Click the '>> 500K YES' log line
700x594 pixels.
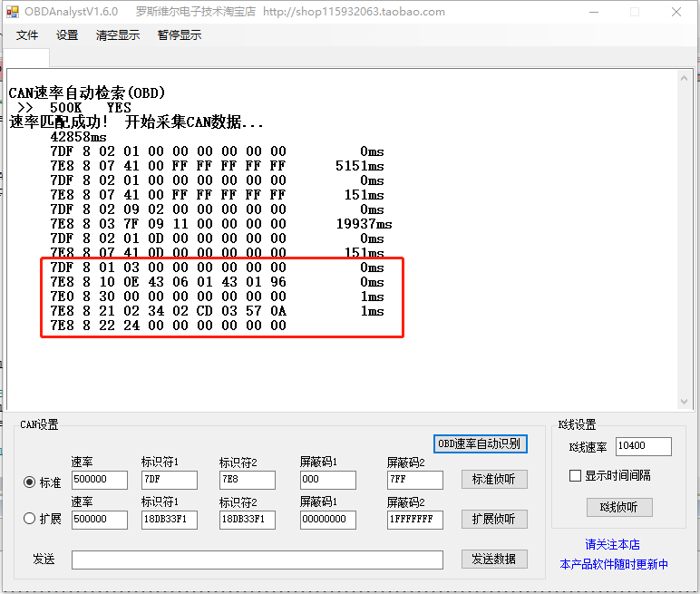(74, 108)
